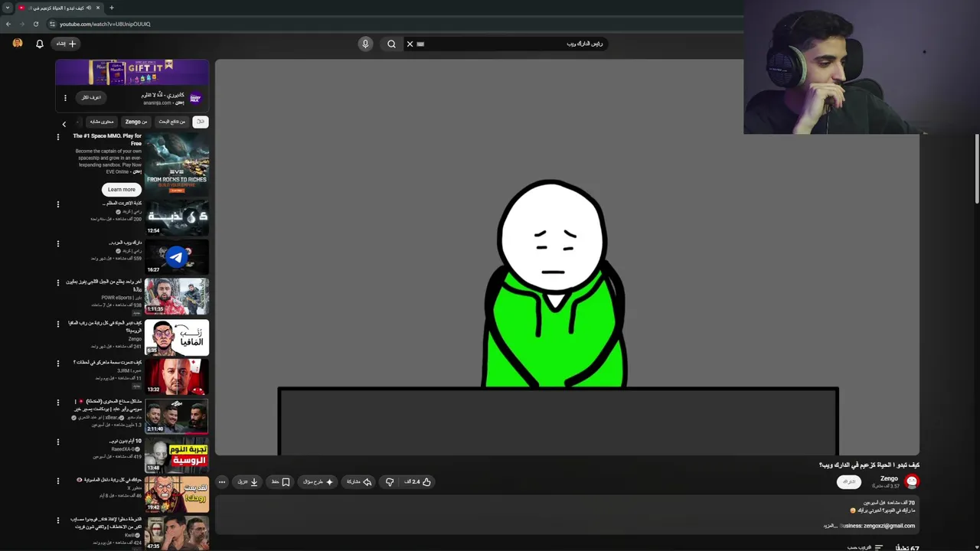The height and width of the screenshot is (551, 980).
Task: Open the 16:27 Telegram logo video thumbnail
Action: point(177,256)
